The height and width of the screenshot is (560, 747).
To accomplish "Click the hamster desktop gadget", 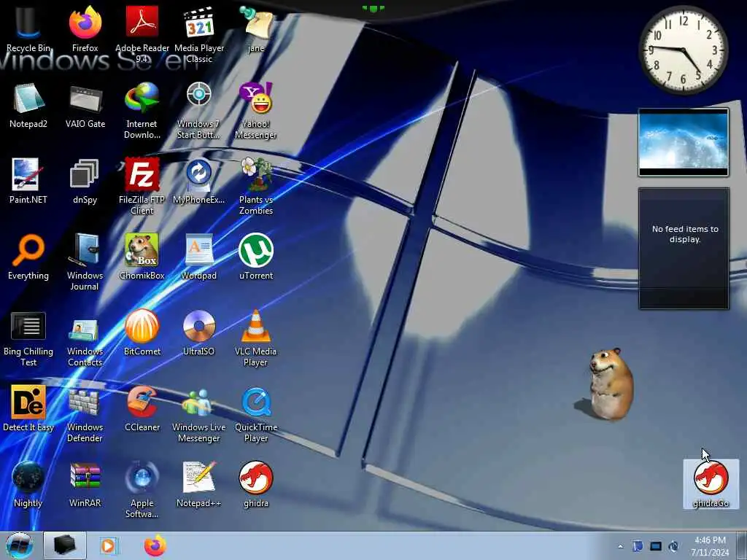I will click(x=611, y=384).
